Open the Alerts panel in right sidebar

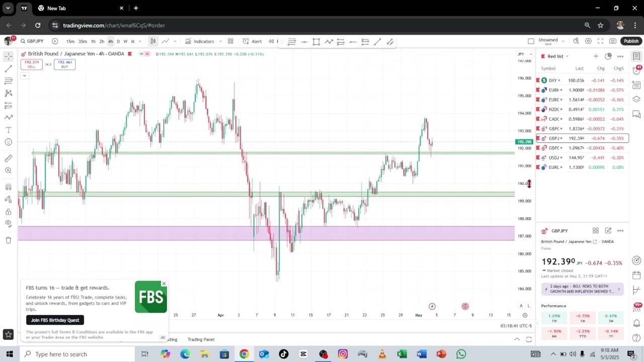click(x=636, y=70)
